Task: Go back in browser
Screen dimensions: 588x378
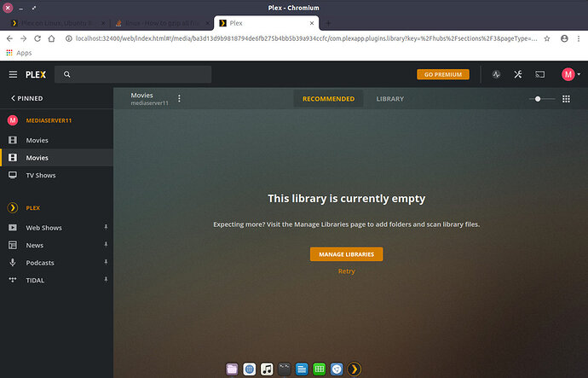Action: 9,38
